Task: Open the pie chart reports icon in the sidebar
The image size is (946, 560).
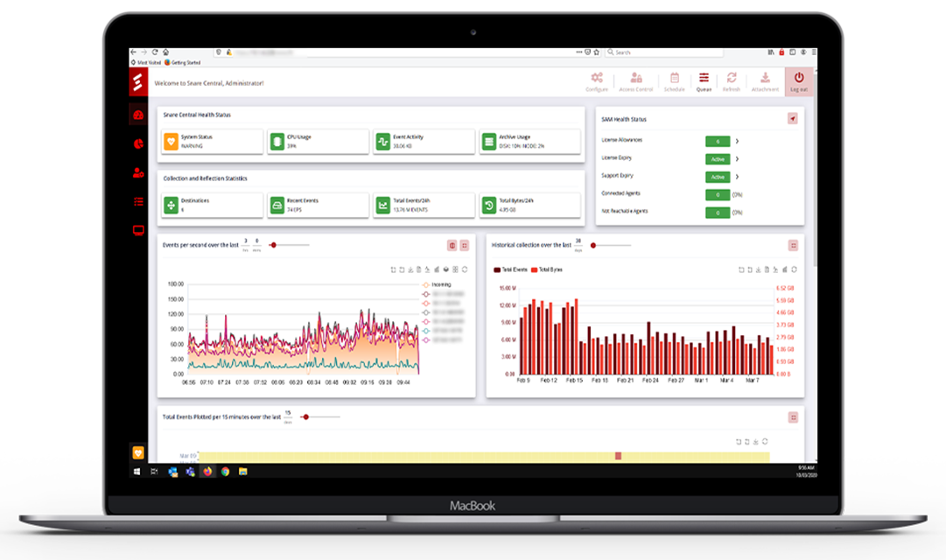Action: point(138,143)
